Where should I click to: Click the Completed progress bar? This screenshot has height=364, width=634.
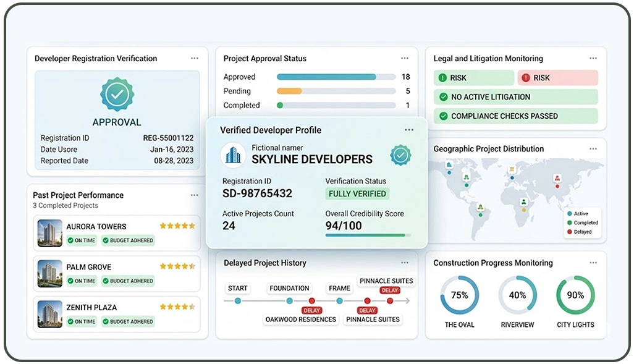coord(336,105)
